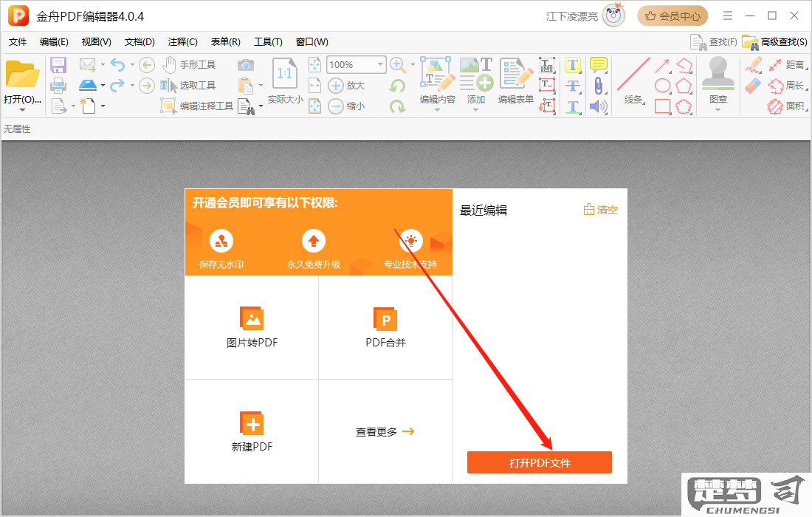The width and height of the screenshot is (812, 517).
Task: Open the 注释(C) menu
Action: tap(182, 42)
